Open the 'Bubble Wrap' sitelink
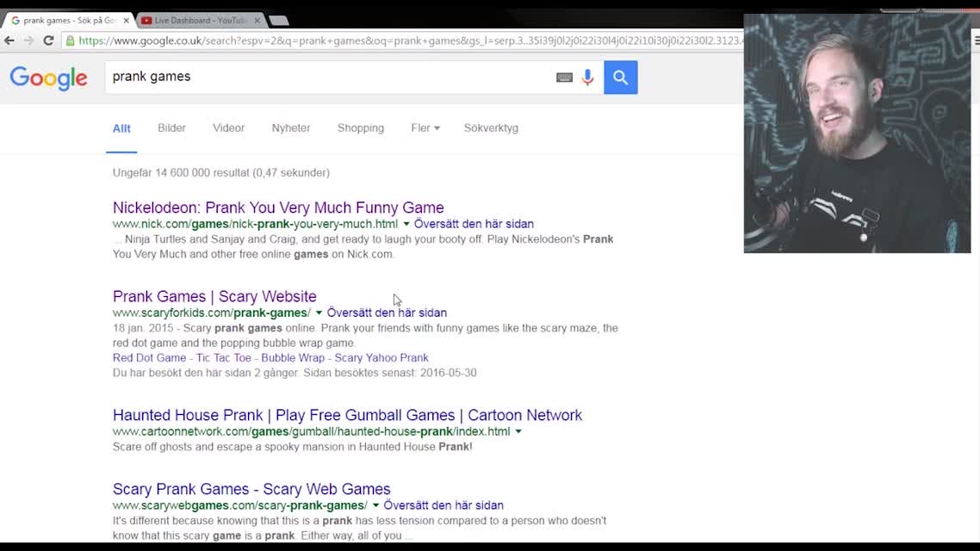The image size is (980, 551). 293,358
